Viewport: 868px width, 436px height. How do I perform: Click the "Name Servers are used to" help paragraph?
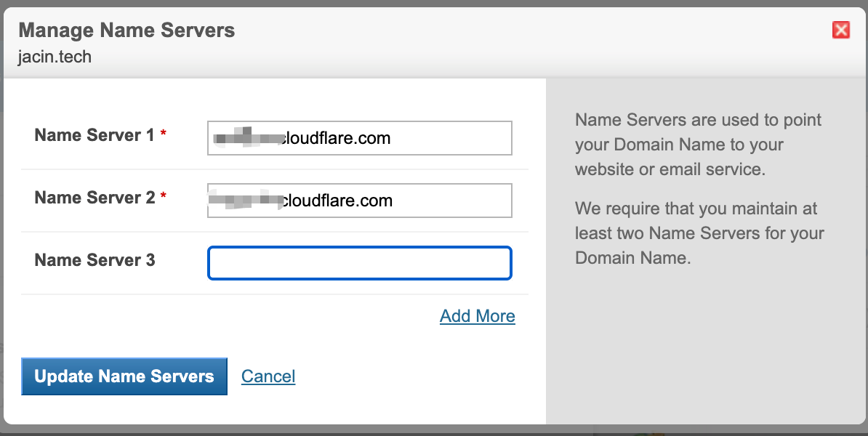coord(698,144)
